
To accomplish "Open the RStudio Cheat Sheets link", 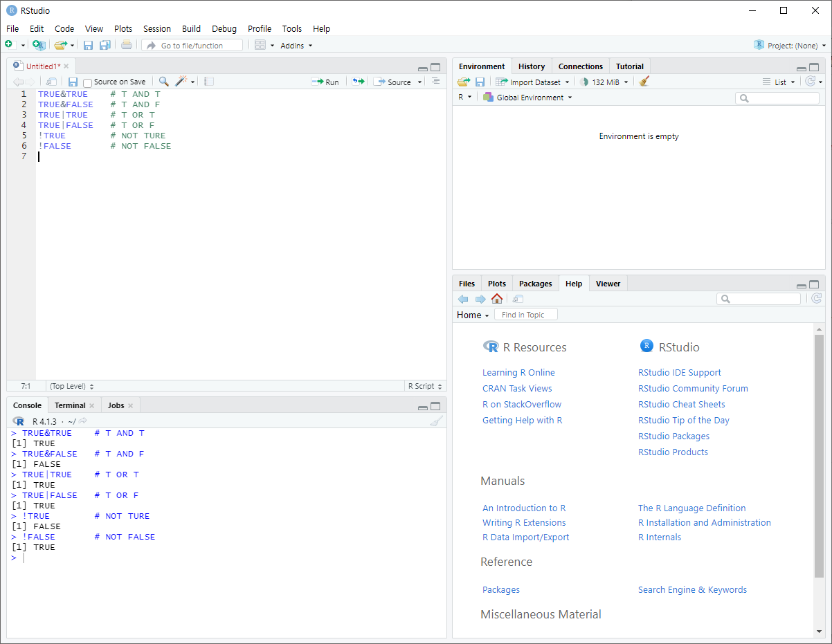I will click(682, 404).
